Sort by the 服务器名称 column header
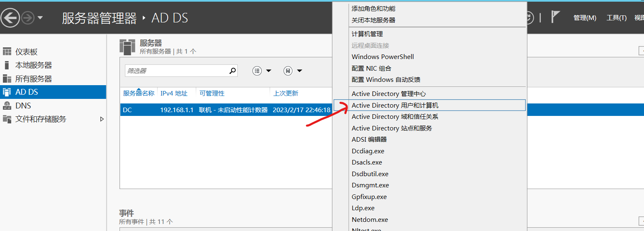The width and height of the screenshot is (644, 231). (x=139, y=93)
